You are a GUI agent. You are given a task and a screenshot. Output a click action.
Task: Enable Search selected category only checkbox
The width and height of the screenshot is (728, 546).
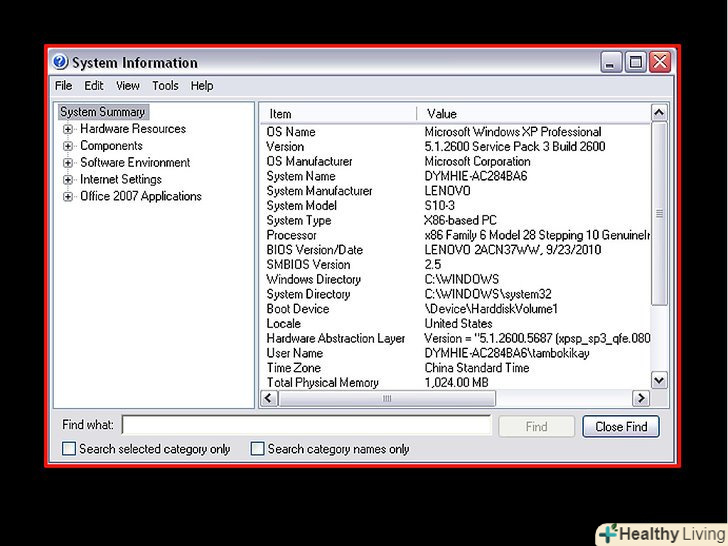coord(69,449)
